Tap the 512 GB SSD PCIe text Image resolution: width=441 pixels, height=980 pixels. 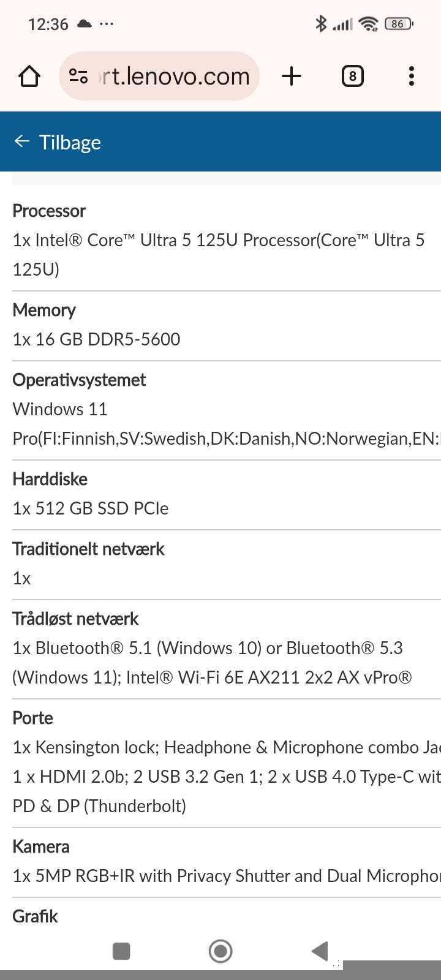91,508
